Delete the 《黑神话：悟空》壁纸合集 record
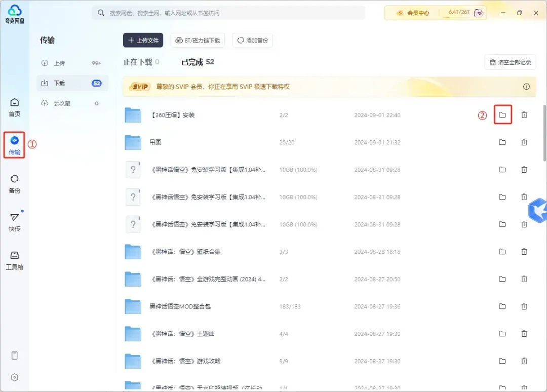The width and height of the screenshot is (547, 392). (524, 251)
